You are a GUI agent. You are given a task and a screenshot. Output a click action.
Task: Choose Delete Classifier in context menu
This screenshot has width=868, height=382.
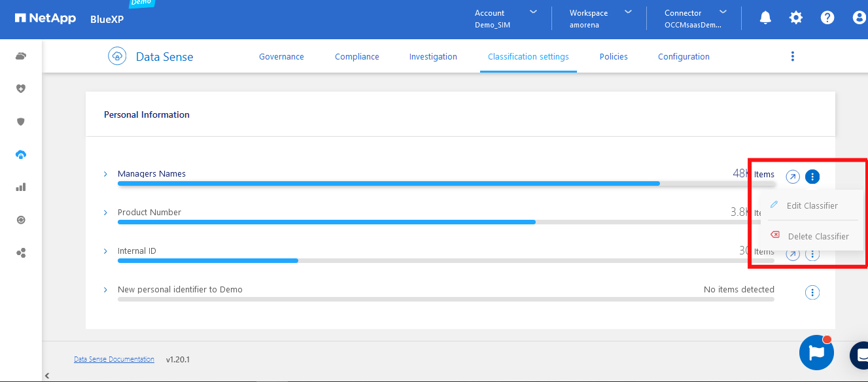pyautogui.click(x=818, y=236)
